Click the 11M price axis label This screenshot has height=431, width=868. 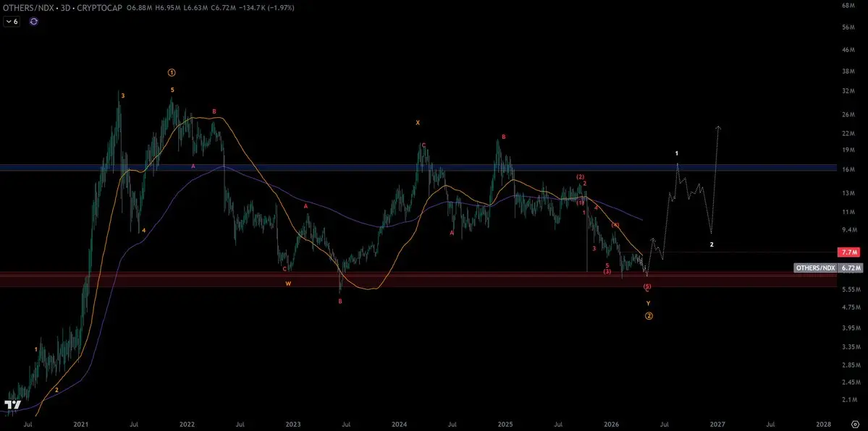[850, 212]
